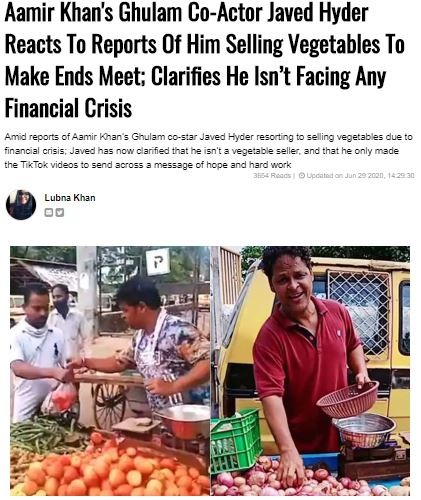Click the P parking sign in photo
The image size is (421, 500).
[x=158, y=262]
